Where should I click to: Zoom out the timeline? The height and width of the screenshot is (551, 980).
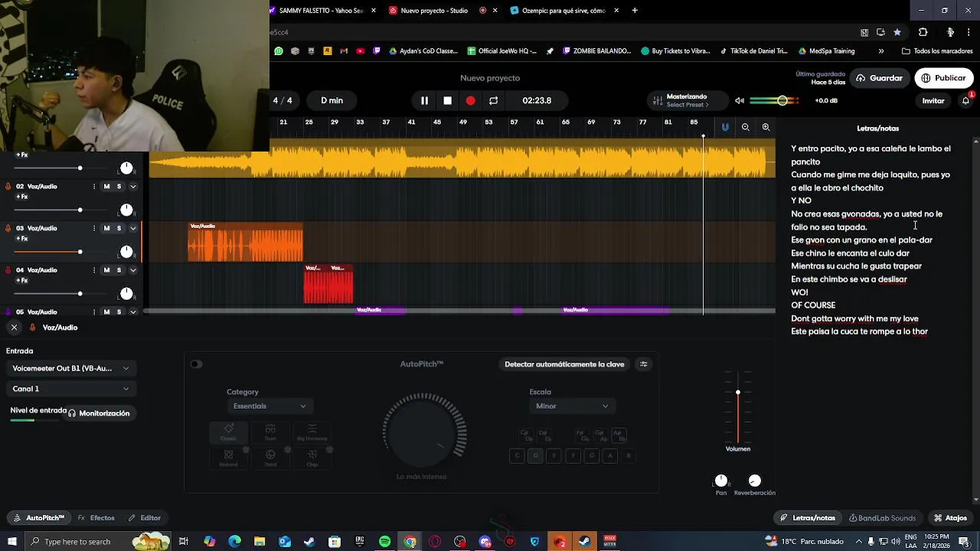746,127
